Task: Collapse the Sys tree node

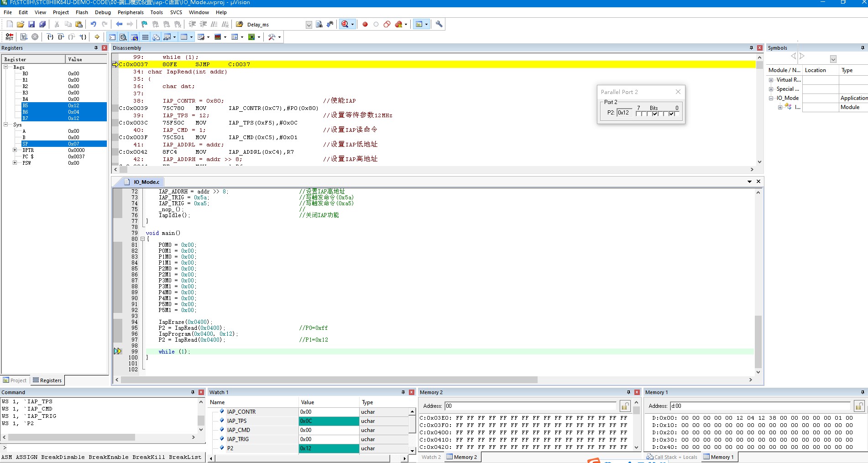Action: click(6, 125)
